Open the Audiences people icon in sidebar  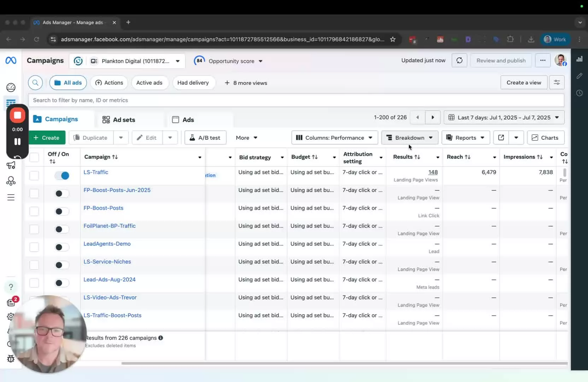tap(11, 181)
